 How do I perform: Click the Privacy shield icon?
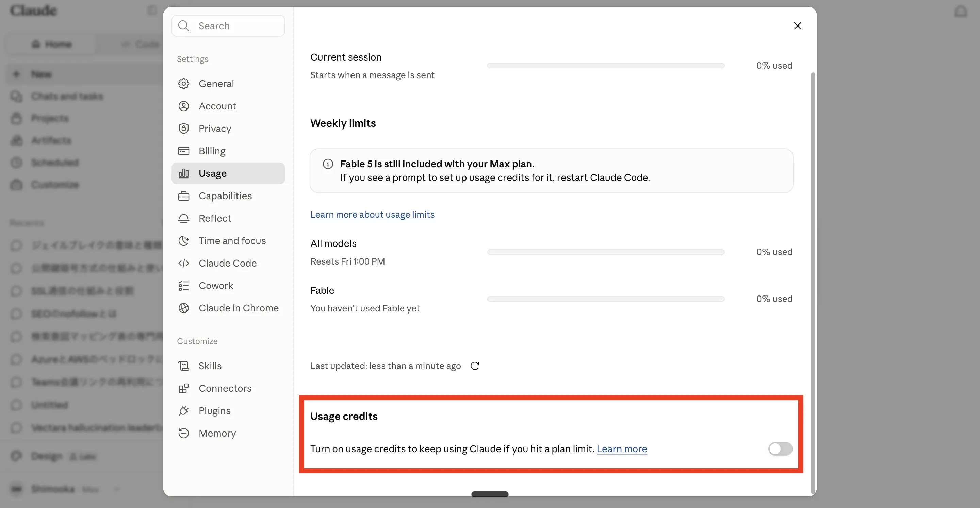pyautogui.click(x=184, y=129)
